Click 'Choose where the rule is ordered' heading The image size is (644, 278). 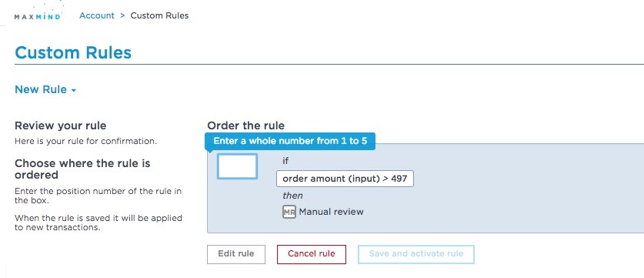pos(82,169)
